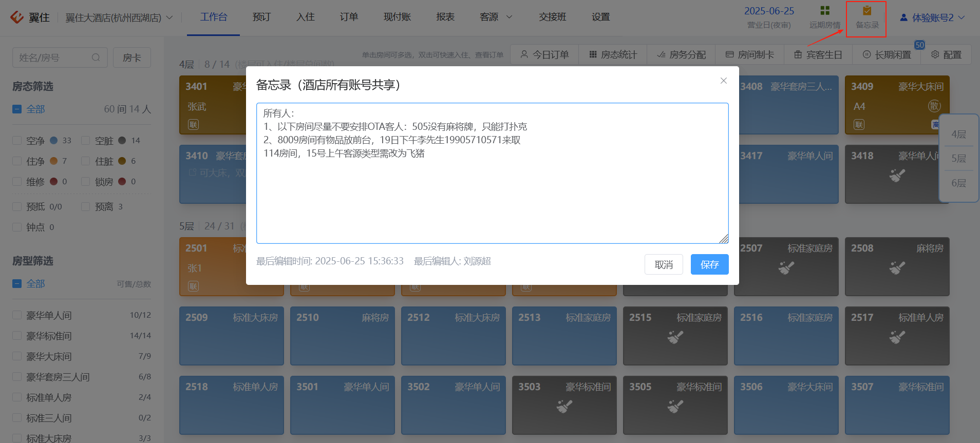This screenshot has width=980, height=443.
Task: Open the 报表 menu
Action: (445, 17)
